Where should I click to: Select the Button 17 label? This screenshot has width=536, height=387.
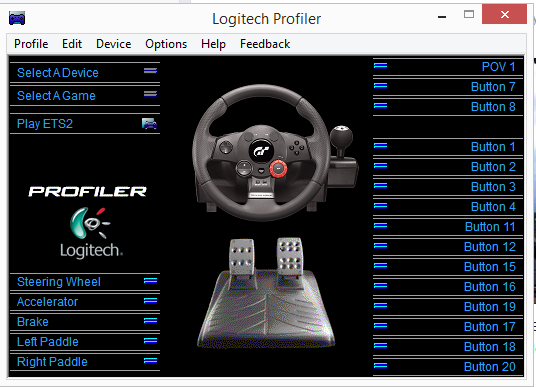(x=490, y=326)
